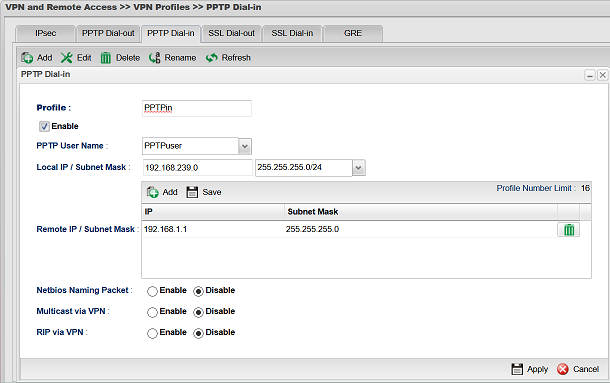Image resolution: width=610 pixels, height=383 pixels.
Task: Click the 255.255.255.0/24 combo box field
Action: click(304, 168)
